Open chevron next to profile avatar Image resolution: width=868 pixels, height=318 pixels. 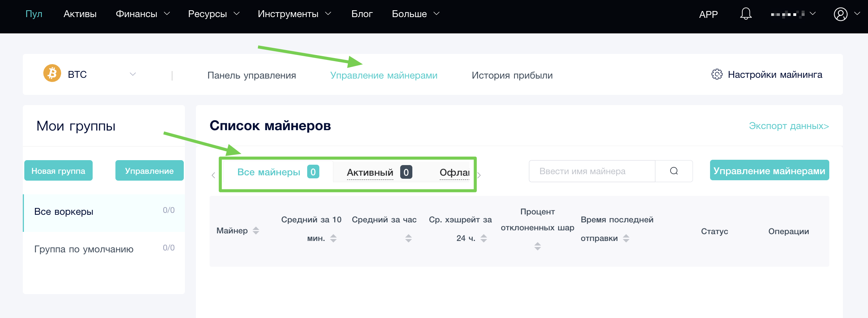(857, 13)
